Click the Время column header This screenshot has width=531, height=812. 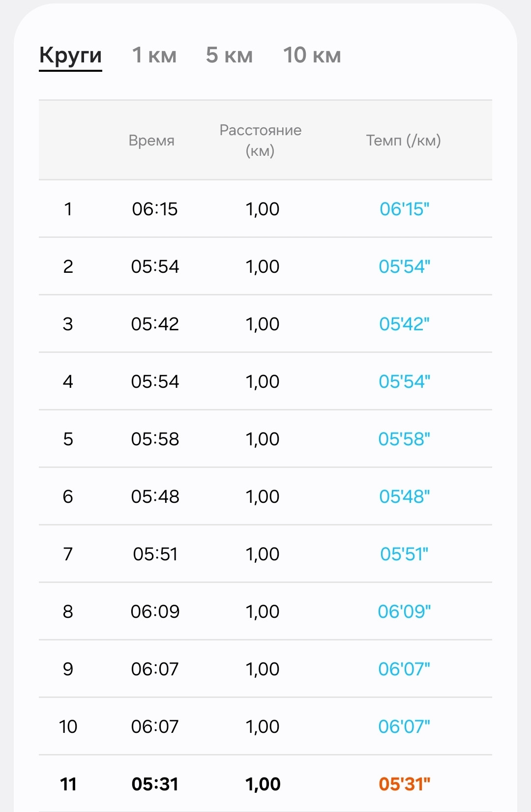pyautogui.click(x=151, y=141)
